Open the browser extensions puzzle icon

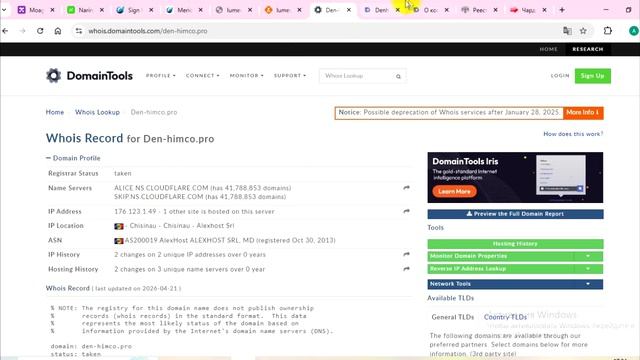pyautogui.click(x=608, y=31)
